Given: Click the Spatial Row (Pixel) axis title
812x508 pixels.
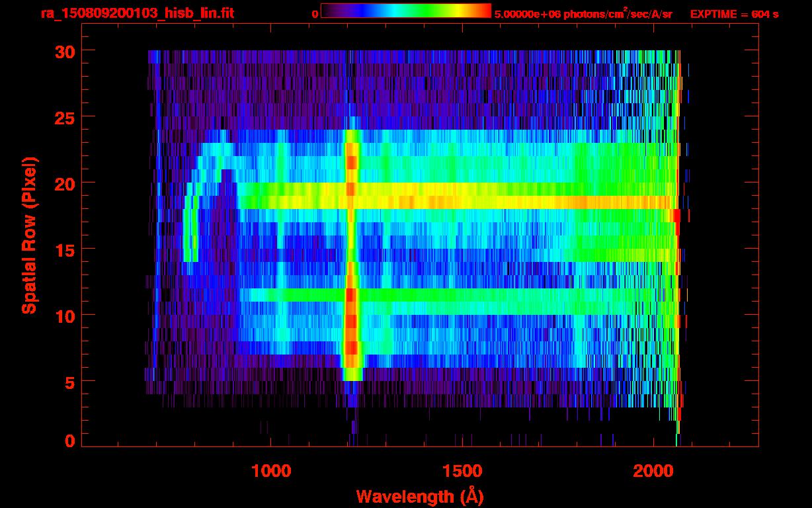Looking at the screenshot, I should coord(29,235).
